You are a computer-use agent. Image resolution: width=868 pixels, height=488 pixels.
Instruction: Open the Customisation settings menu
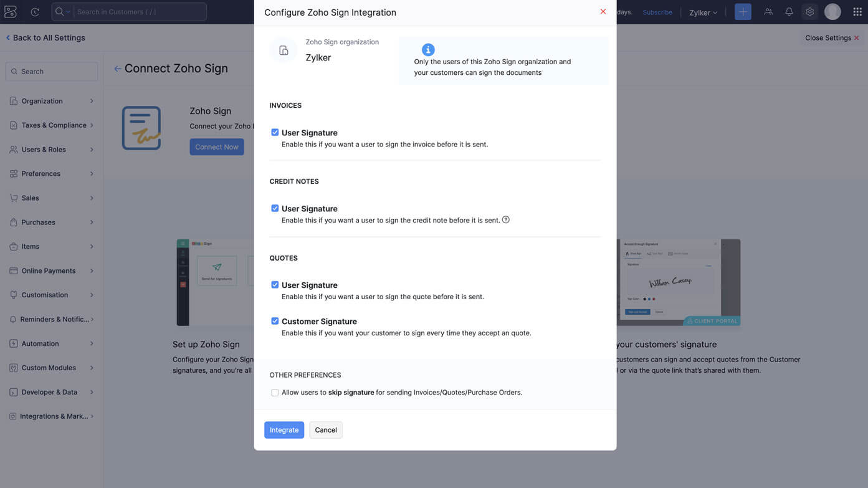52,295
